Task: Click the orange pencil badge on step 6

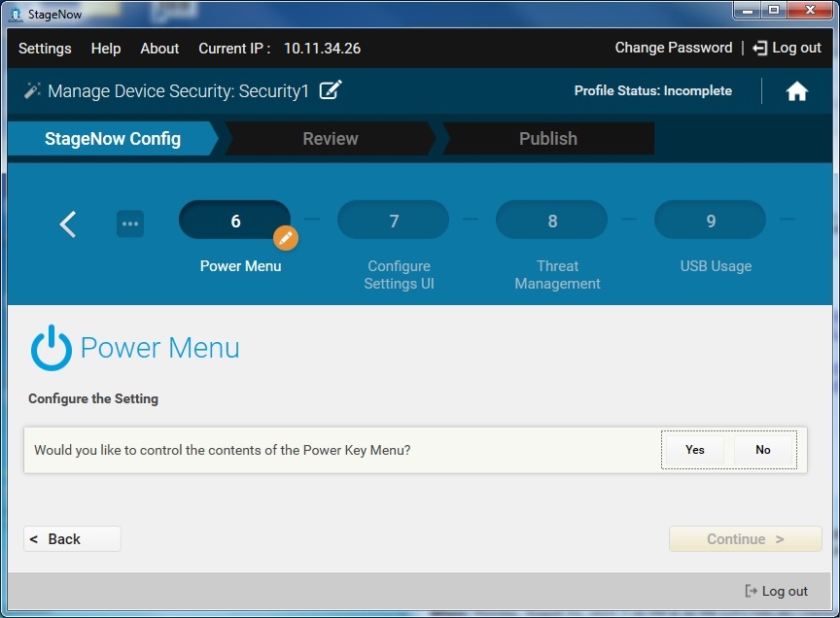Action: pos(285,237)
